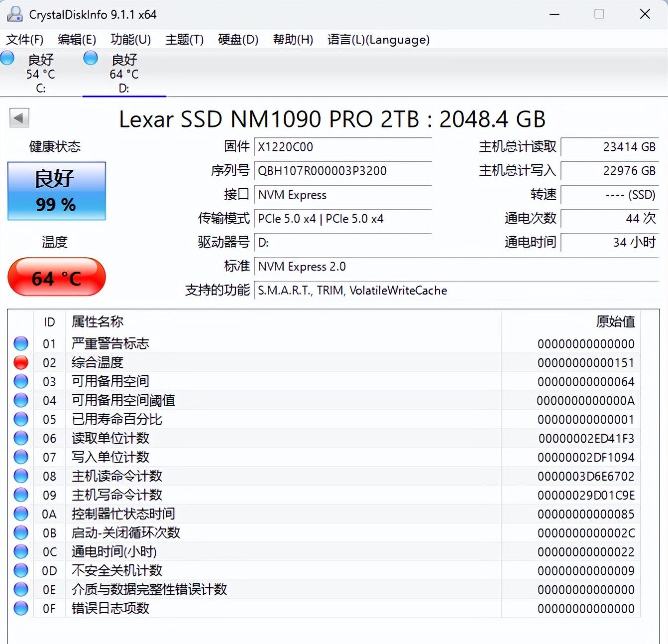This screenshot has height=644, width=668.
Task: Click the drive title Lexar SSD NM1090 PRO 2TB
Action: 270,119
